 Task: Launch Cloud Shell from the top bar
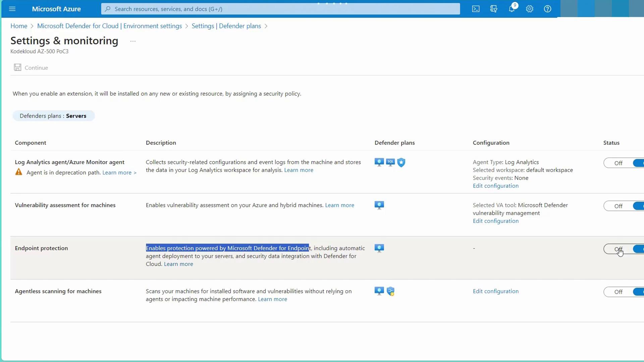coord(476,9)
